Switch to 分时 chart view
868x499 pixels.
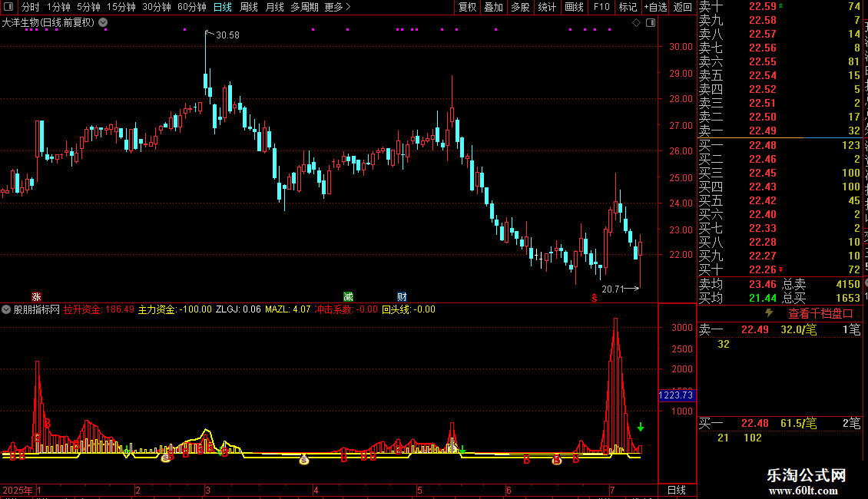[31, 7]
